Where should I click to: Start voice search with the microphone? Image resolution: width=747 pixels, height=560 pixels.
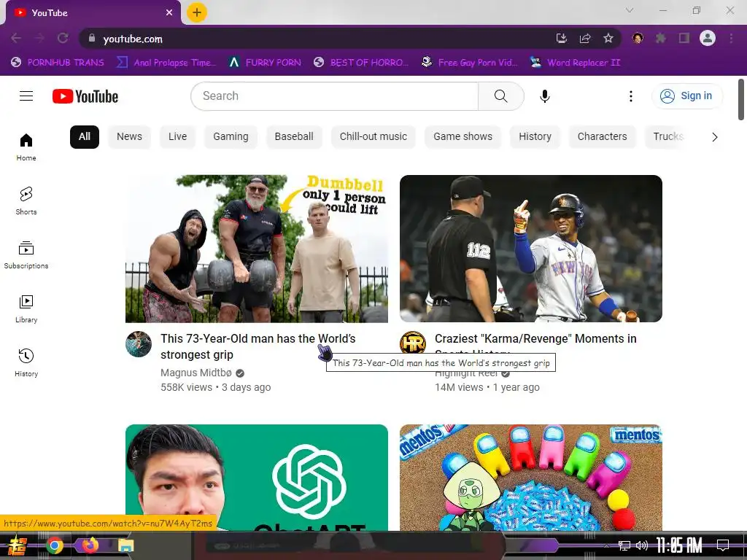[544, 96]
